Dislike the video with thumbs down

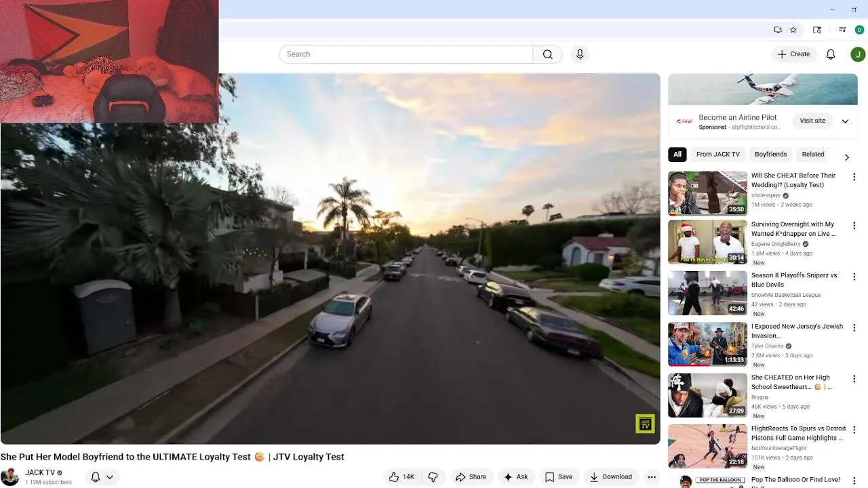(x=433, y=477)
